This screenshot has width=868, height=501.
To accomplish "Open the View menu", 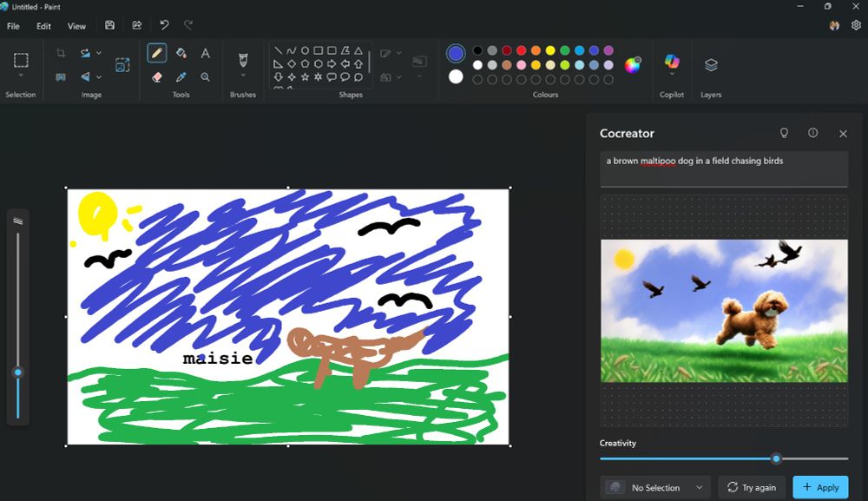I will coord(76,26).
